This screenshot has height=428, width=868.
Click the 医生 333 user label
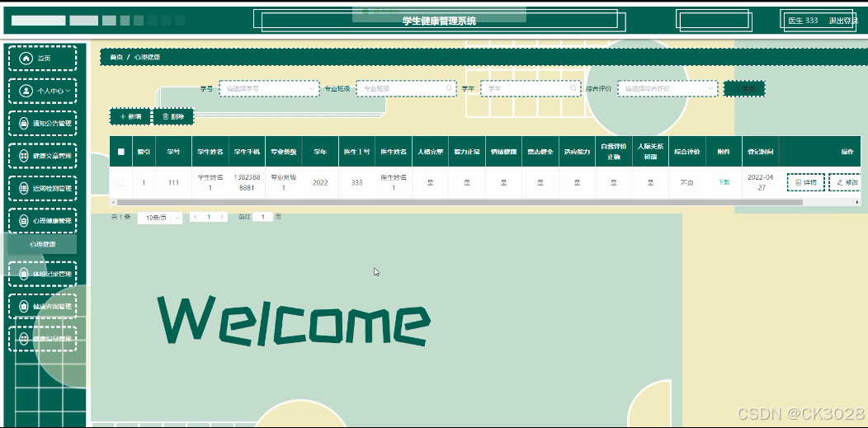(x=803, y=21)
